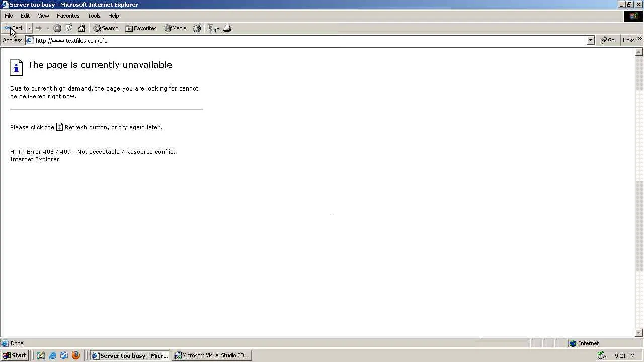Click the Go button
Image resolution: width=644 pixels, height=362 pixels.
coord(608,40)
